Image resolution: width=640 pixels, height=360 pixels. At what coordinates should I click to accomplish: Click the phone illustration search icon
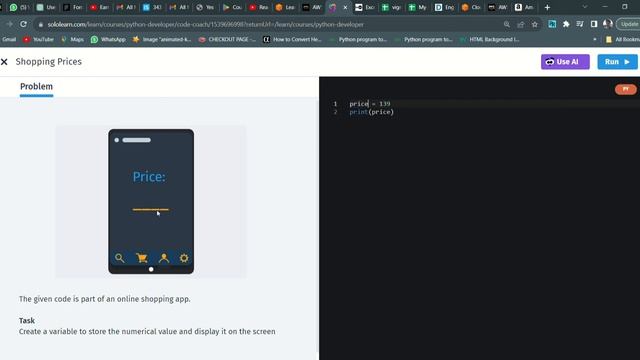[x=120, y=258]
